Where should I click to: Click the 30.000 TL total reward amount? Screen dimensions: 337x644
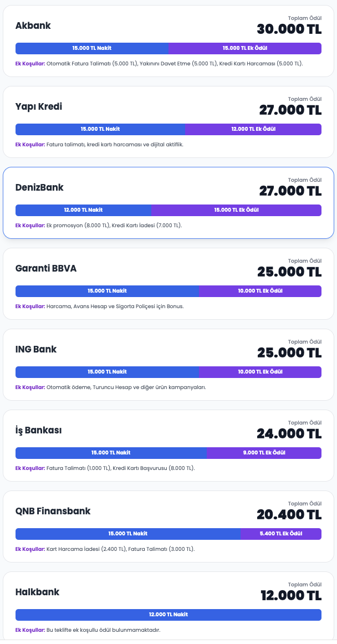coord(289,29)
